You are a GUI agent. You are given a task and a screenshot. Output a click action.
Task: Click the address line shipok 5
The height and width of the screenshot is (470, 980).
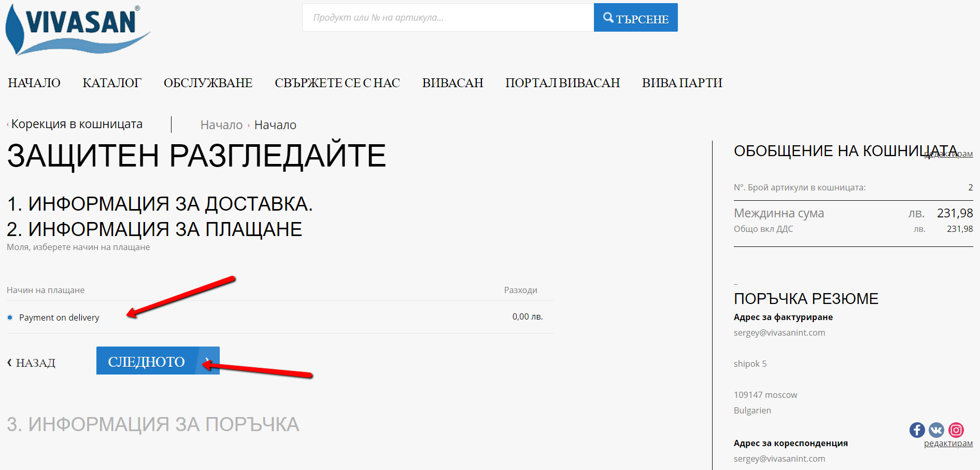pos(750,364)
